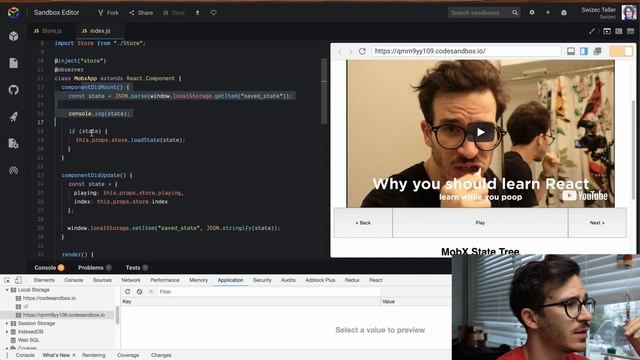
Task: Open the Deployment rocket sidebar icon
Action: coord(13,117)
